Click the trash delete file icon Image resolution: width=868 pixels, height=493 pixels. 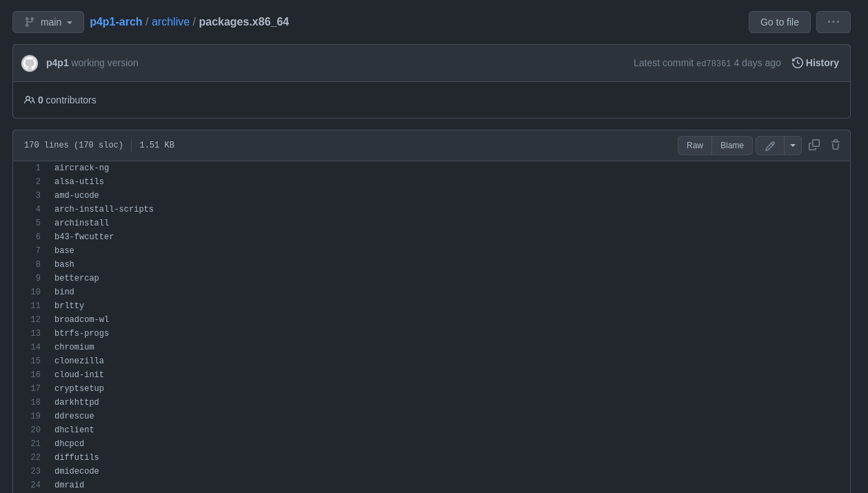click(836, 145)
